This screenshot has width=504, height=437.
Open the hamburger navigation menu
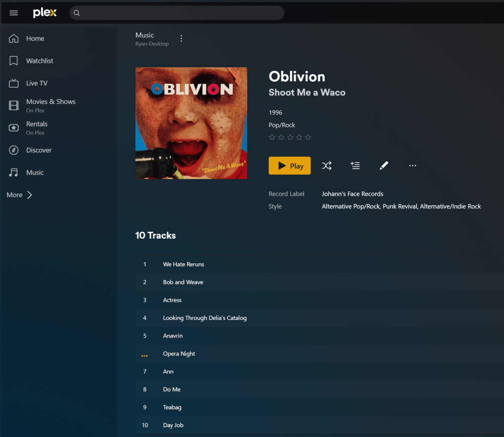click(x=13, y=13)
